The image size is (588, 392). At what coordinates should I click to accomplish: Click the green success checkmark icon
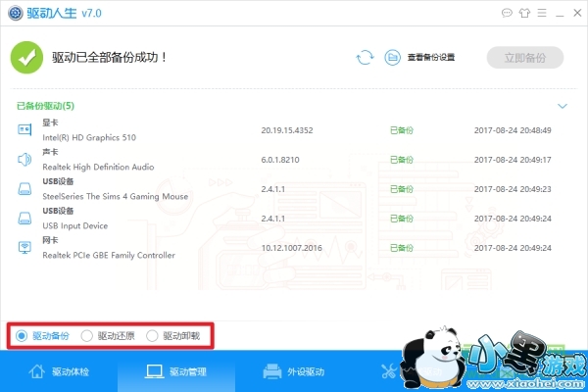(x=26, y=58)
